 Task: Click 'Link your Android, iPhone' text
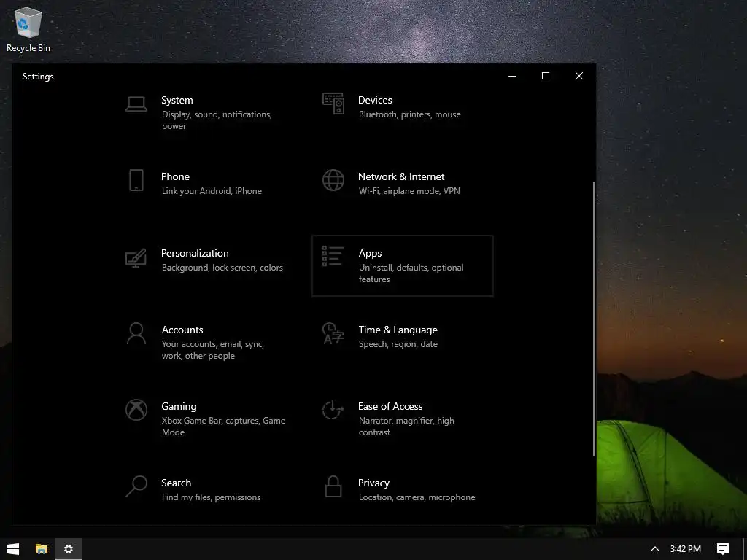coord(212,191)
